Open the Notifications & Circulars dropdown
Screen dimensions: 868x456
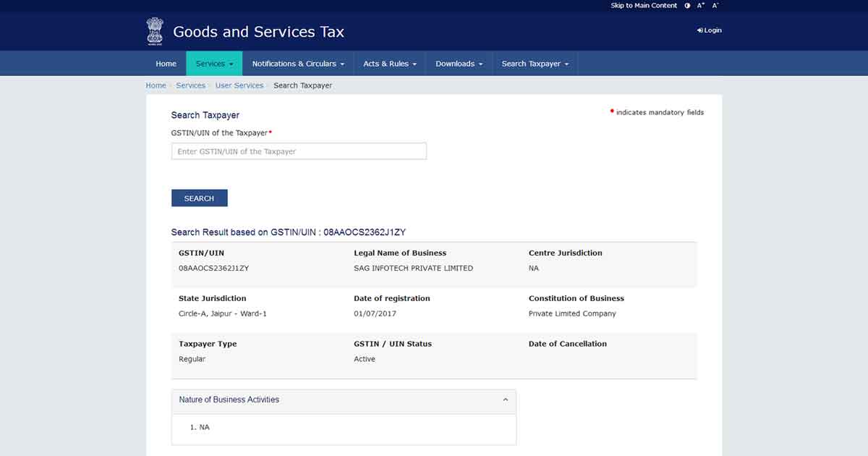(x=298, y=64)
